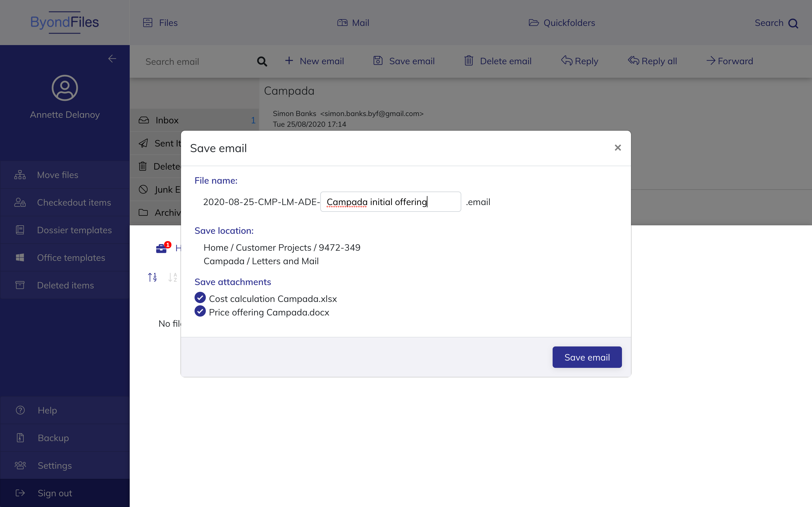Click the file name text field
This screenshot has height=507, width=812.
(390, 202)
